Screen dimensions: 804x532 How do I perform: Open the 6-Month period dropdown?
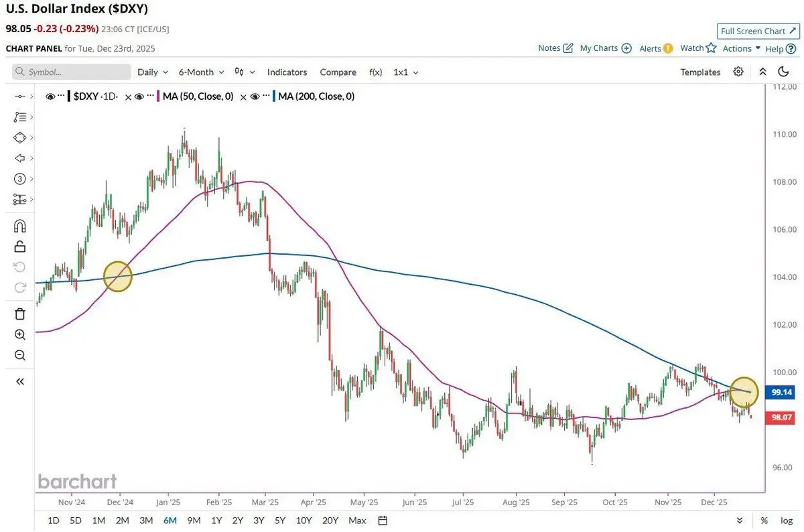tap(201, 72)
